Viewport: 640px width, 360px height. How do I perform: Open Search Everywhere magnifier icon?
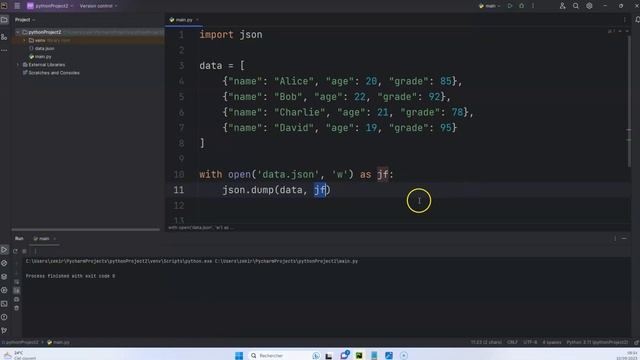click(x=576, y=6)
